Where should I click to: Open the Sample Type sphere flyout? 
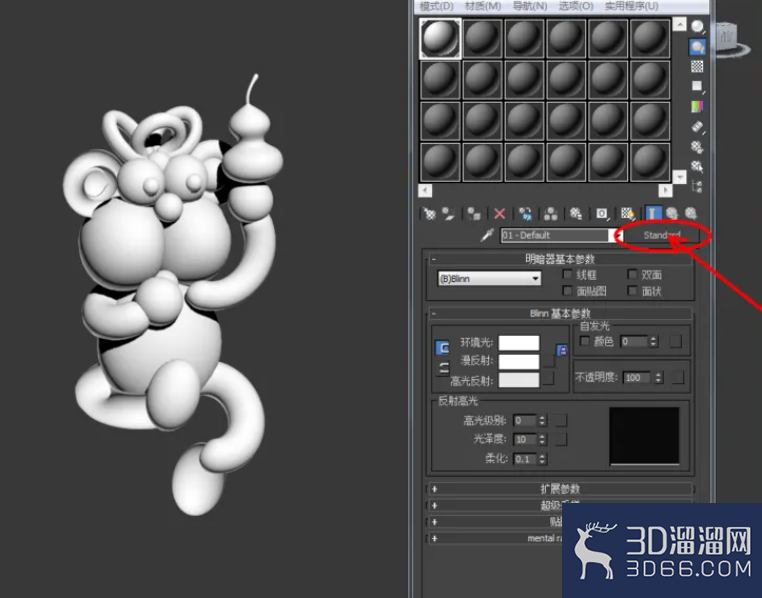pos(697,27)
